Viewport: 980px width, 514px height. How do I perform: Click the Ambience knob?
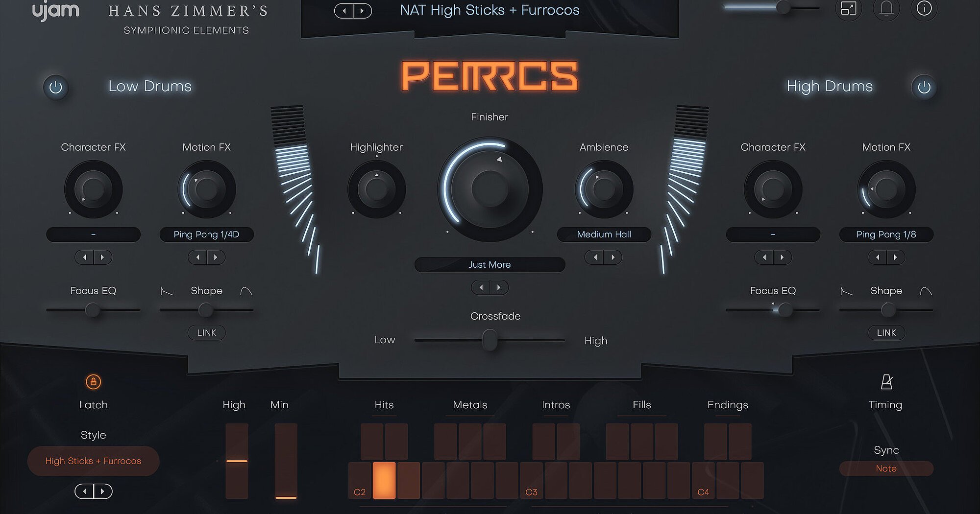click(604, 188)
